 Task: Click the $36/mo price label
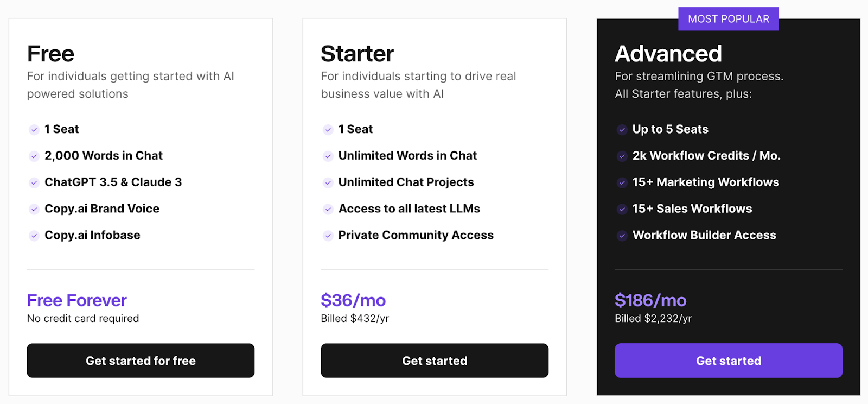[x=353, y=300]
